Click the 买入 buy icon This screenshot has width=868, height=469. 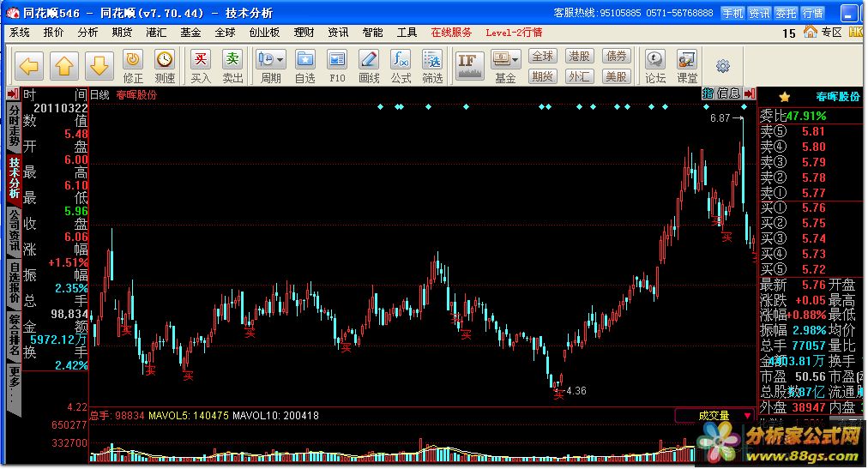pyautogui.click(x=201, y=66)
